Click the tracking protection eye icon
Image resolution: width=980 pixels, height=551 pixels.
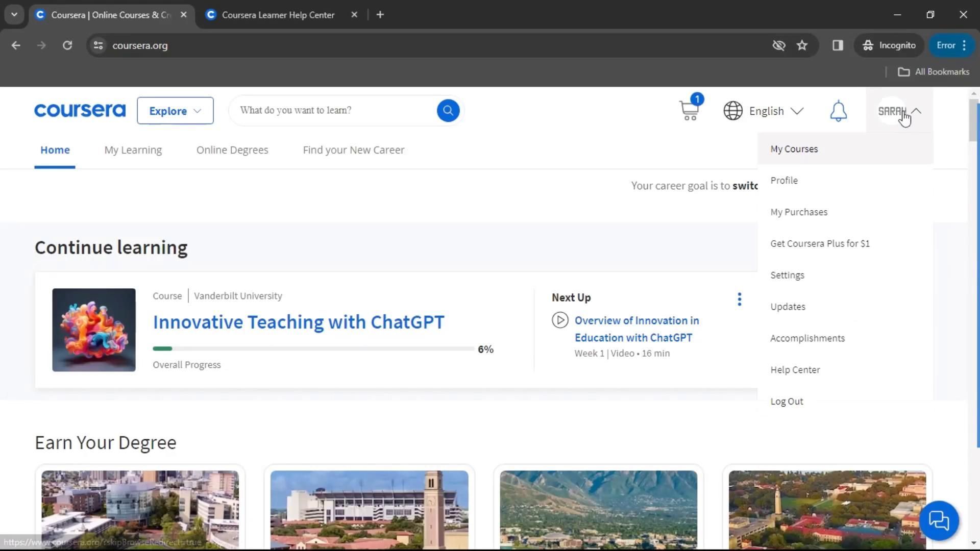click(778, 45)
